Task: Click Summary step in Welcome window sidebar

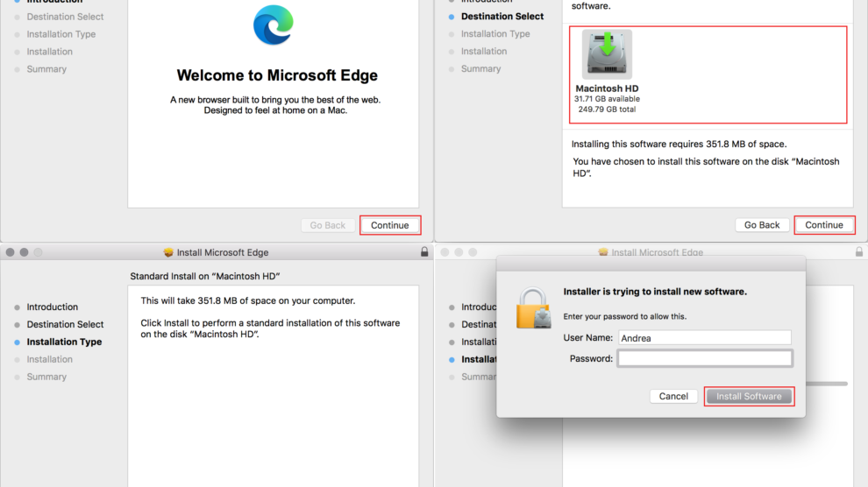Action: pos(46,69)
